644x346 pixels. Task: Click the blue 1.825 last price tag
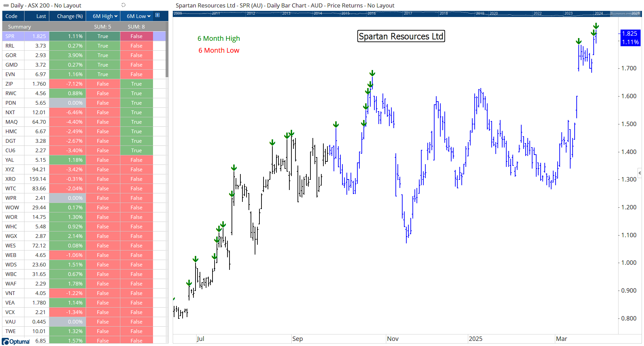[630, 34]
